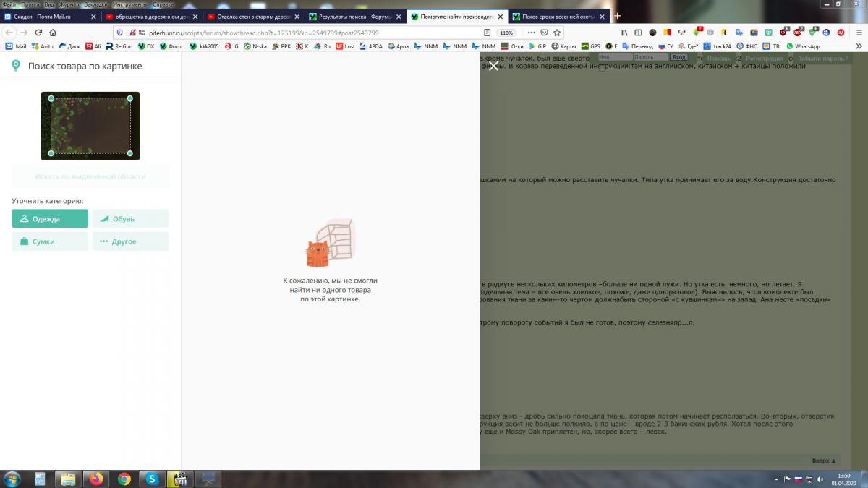The image size is (868, 488).
Task: Click the 110% zoom level indicator
Action: (506, 33)
